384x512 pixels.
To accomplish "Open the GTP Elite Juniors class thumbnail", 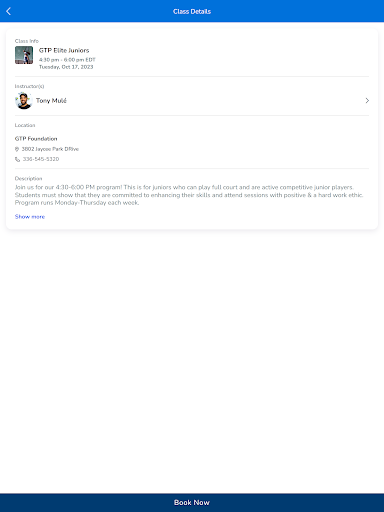I will click(24, 55).
